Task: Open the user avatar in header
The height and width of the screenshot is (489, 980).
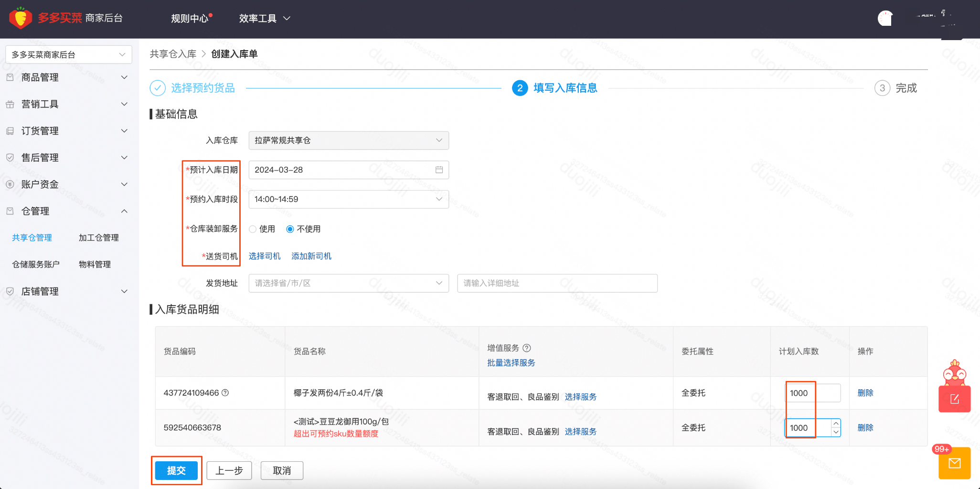Action: [x=885, y=18]
